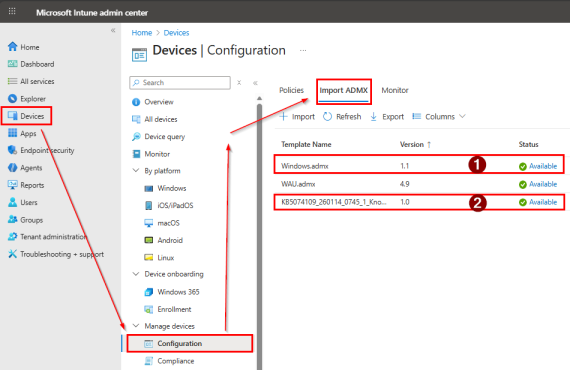570x370 pixels.
Task: Collapse the main left navigation pane
Action: pos(113,30)
